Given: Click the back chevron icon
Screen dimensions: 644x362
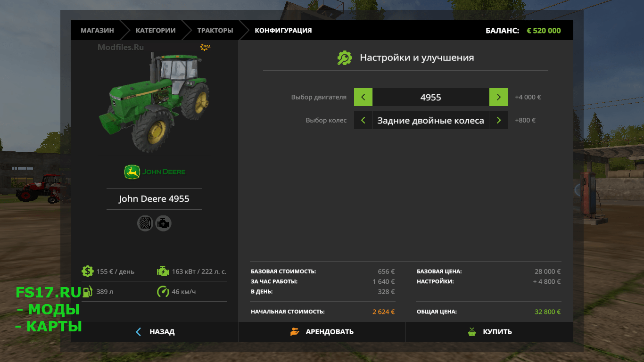Looking at the screenshot, I should (138, 332).
